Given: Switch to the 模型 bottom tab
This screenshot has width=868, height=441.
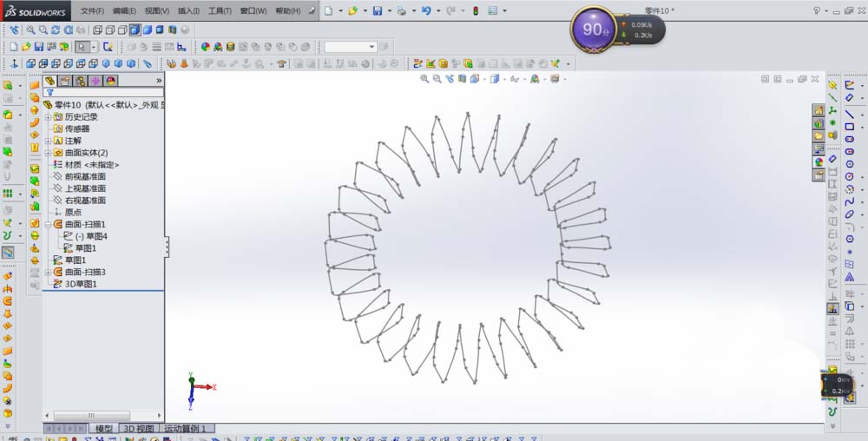Looking at the screenshot, I should [x=103, y=429].
